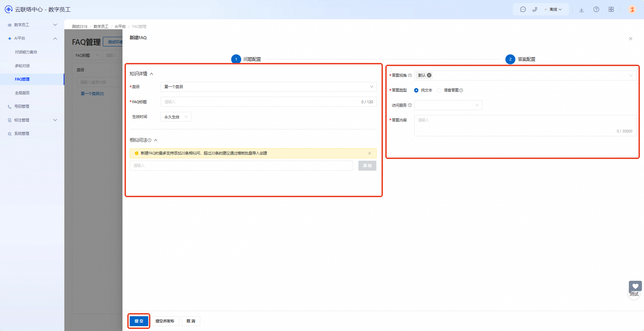644x331 pixels.
Task: Open the help question mark icon
Action: [596, 10]
